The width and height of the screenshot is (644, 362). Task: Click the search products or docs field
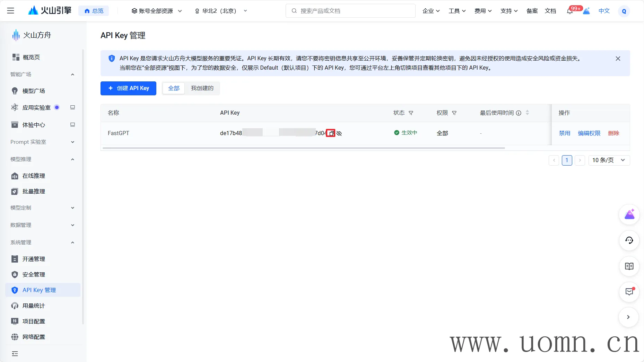[x=350, y=11]
